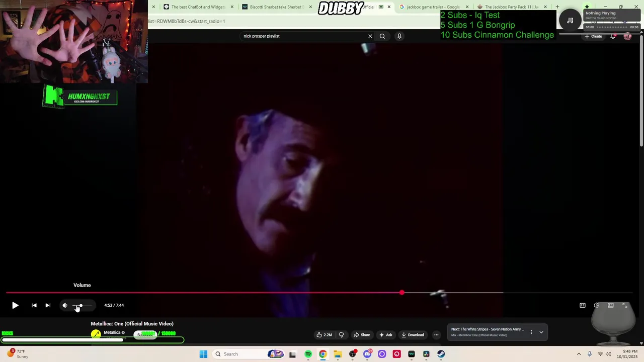
Task: Switch to Biscotti Sherbet browser tab
Action: click(273, 7)
